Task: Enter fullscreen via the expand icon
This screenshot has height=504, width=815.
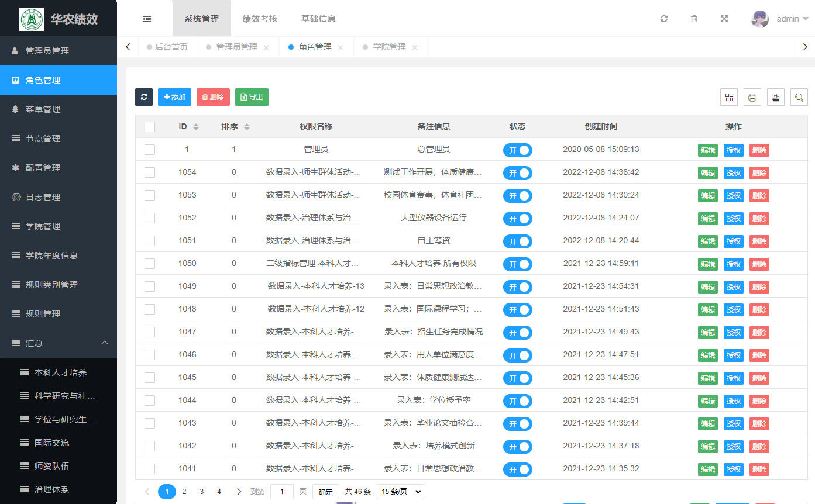Action: (724, 19)
